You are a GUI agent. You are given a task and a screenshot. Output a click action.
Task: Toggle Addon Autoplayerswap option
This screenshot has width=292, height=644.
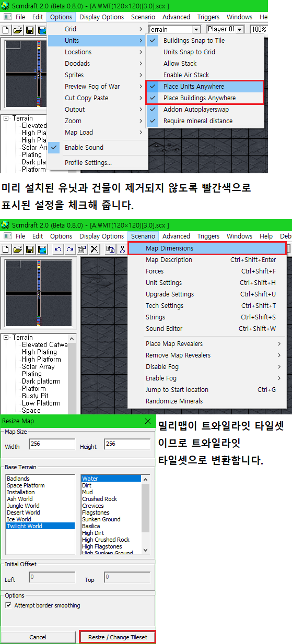(204, 110)
